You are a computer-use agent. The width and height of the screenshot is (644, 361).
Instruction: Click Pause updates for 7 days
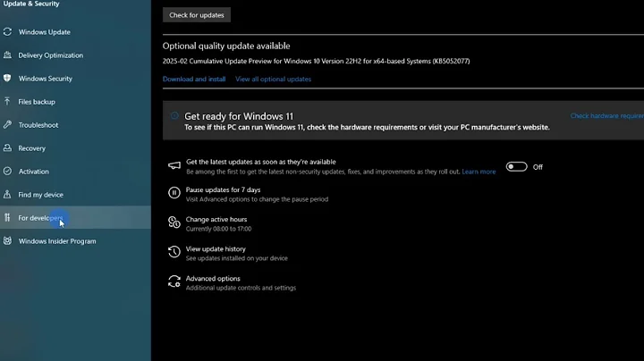point(223,189)
